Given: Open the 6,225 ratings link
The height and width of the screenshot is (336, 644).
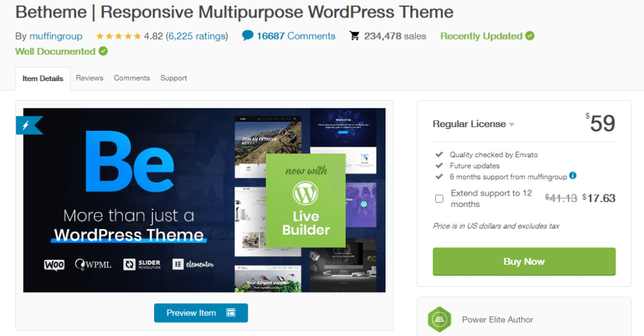Looking at the screenshot, I should 197,36.
